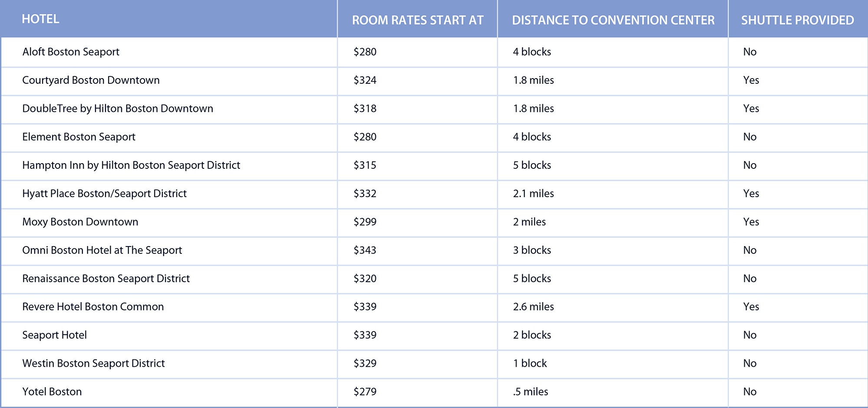Click the Courtyard Boston Downtown row name

pos(91,80)
